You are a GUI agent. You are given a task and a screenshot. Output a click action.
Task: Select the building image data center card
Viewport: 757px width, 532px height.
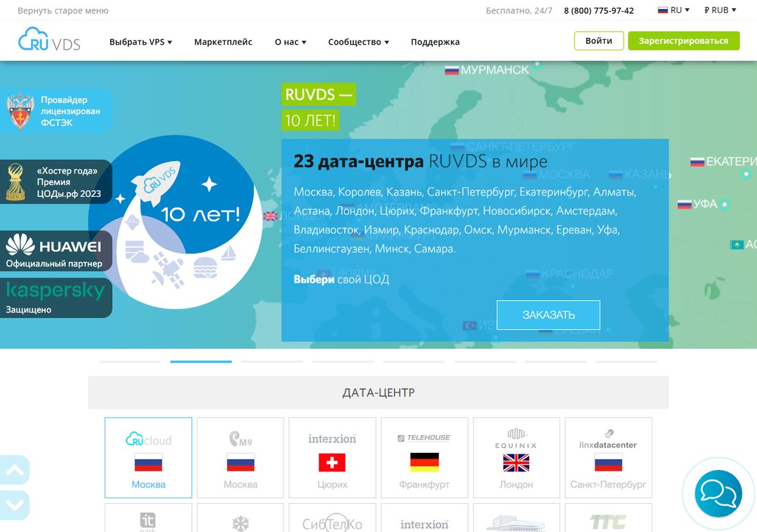(517, 518)
